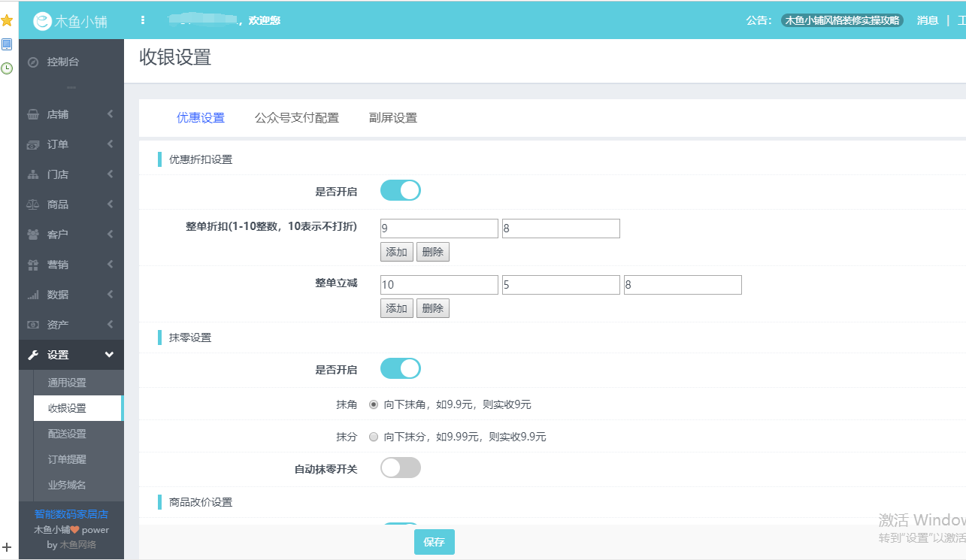Click the 营销 gift icon
Viewport: 966px width, 560px height.
(33, 265)
